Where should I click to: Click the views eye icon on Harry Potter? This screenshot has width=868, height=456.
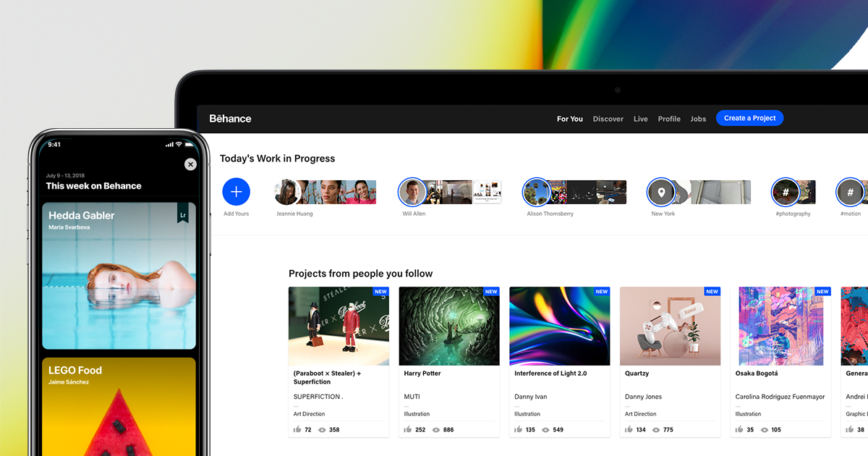[x=436, y=430]
